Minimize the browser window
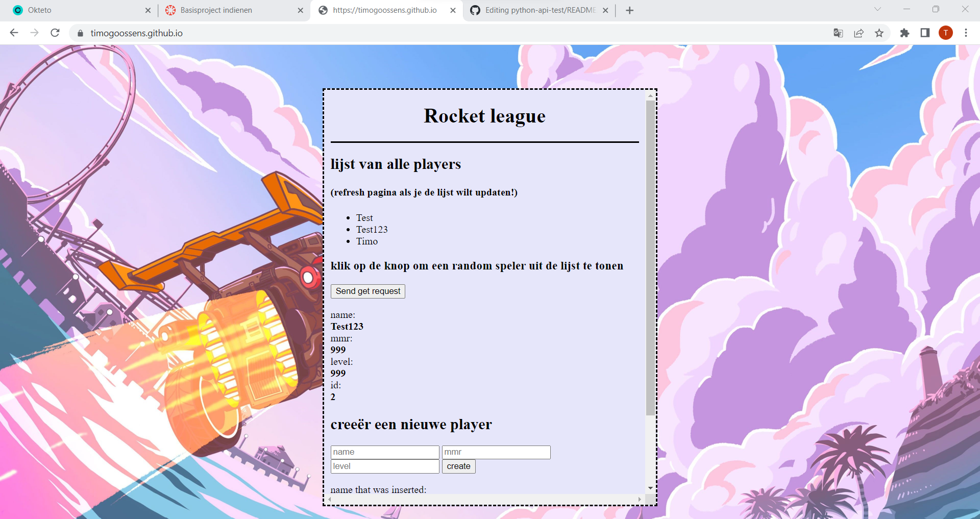The height and width of the screenshot is (519, 980). point(906,9)
